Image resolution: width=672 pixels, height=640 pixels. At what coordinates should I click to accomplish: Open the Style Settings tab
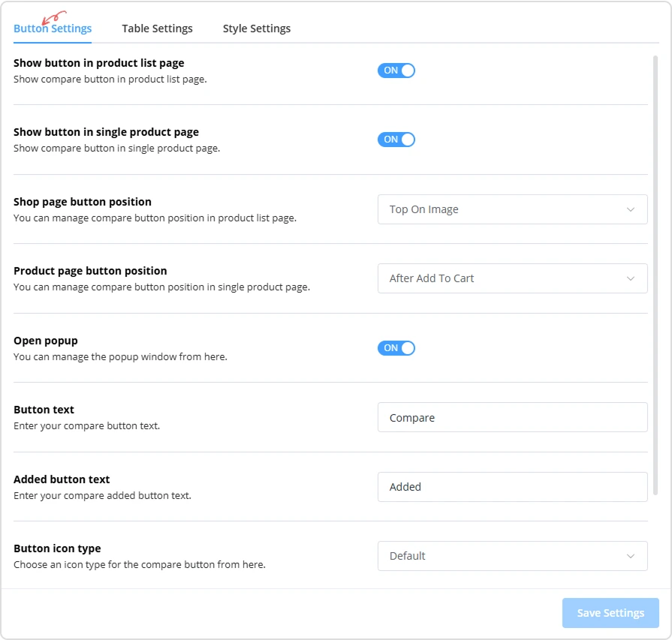(x=256, y=28)
